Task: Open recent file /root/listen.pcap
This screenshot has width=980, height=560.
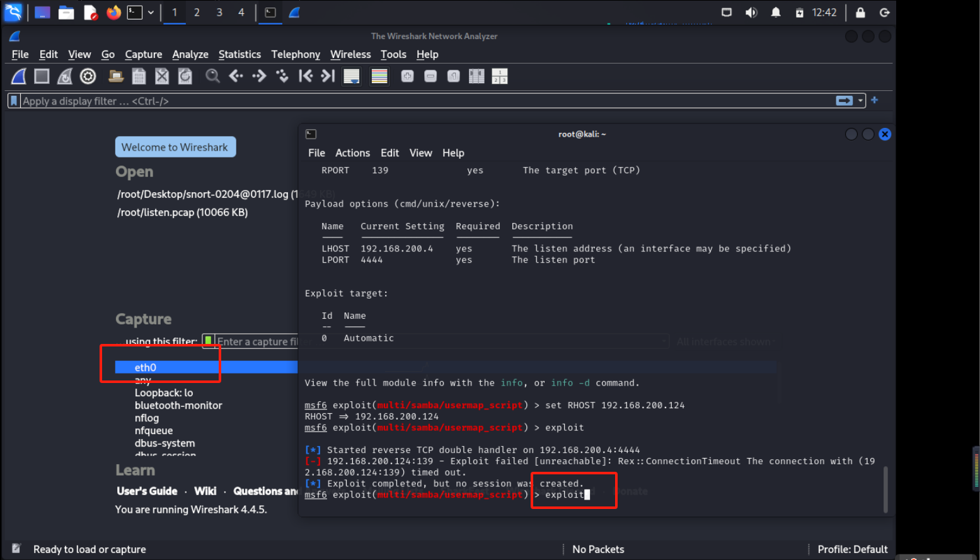Action: pyautogui.click(x=182, y=212)
